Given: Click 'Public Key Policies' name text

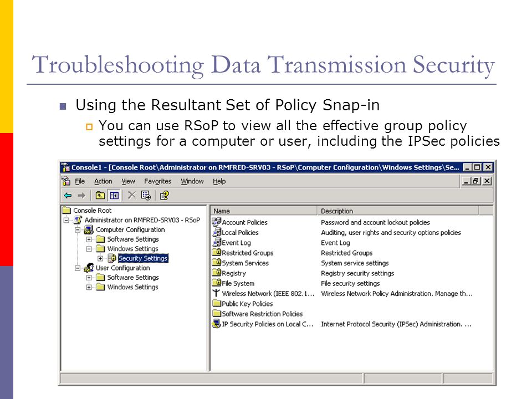Looking at the screenshot, I should 247,304.
